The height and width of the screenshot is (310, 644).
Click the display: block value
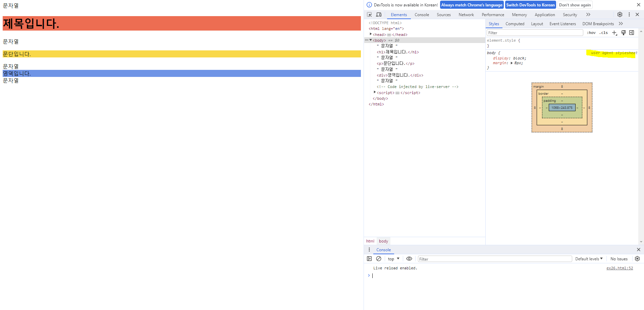pos(519,58)
